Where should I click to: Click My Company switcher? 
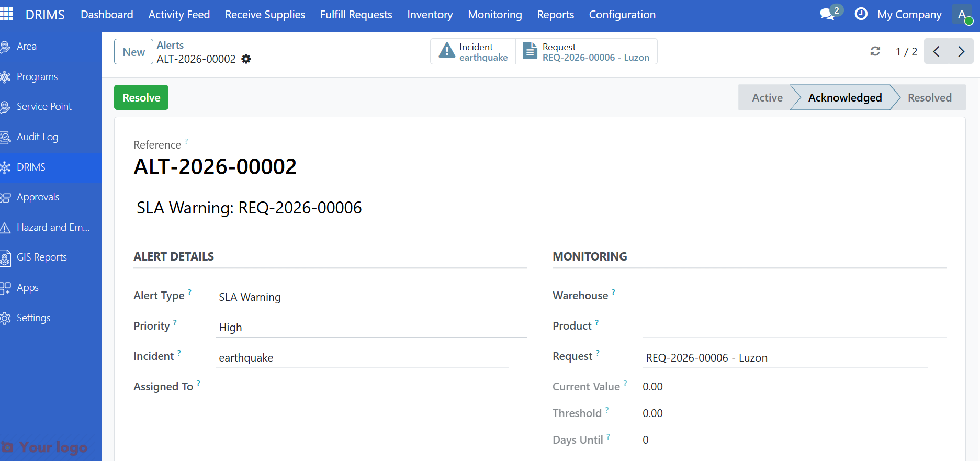[909, 15]
